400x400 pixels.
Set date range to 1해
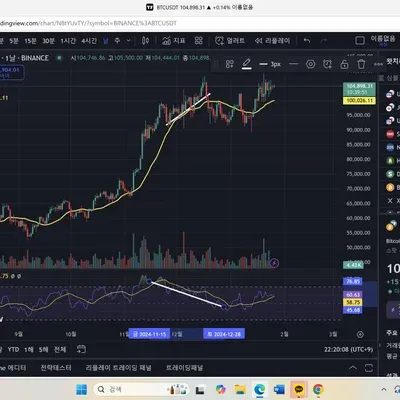pyautogui.click(x=29, y=349)
